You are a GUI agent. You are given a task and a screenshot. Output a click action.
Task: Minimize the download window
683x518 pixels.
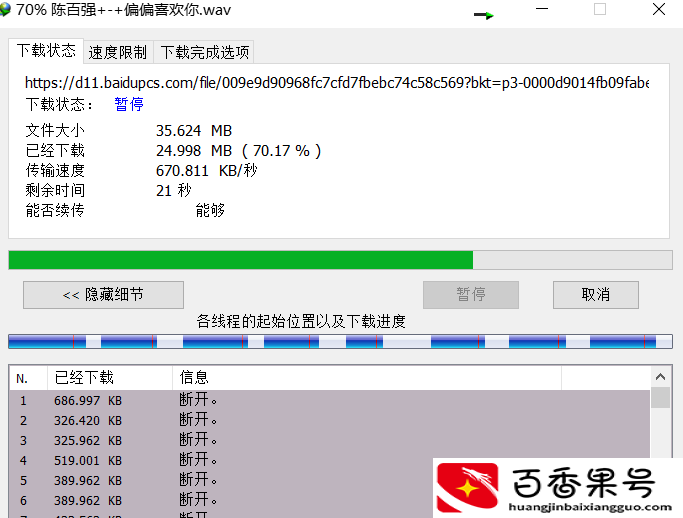click(x=542, y=9)
